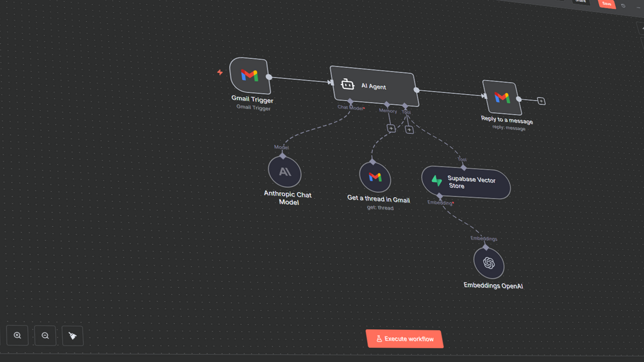Click the tidy up workflow broom icon

pos(72,336)
